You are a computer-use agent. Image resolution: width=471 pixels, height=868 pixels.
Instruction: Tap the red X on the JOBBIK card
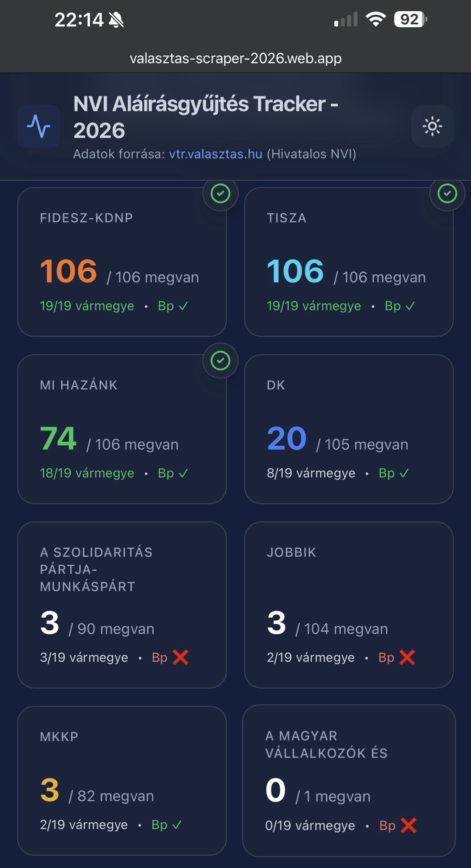407,658
